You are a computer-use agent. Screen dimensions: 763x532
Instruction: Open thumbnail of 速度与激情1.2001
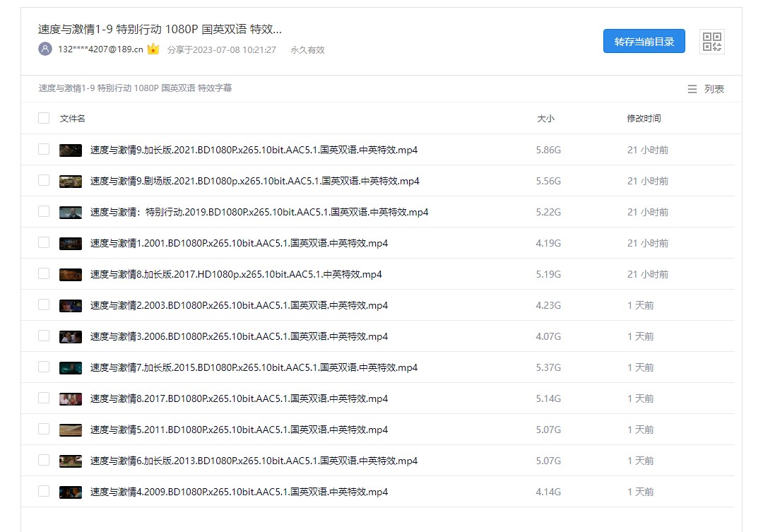(71, 243)
